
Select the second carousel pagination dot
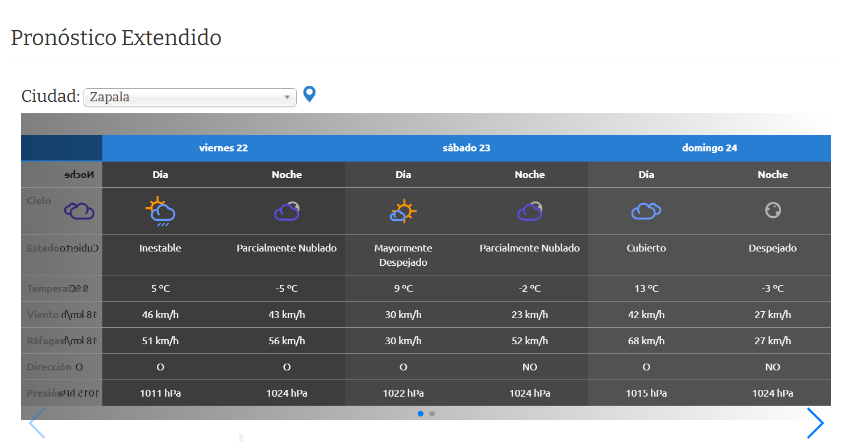[432, 414]
